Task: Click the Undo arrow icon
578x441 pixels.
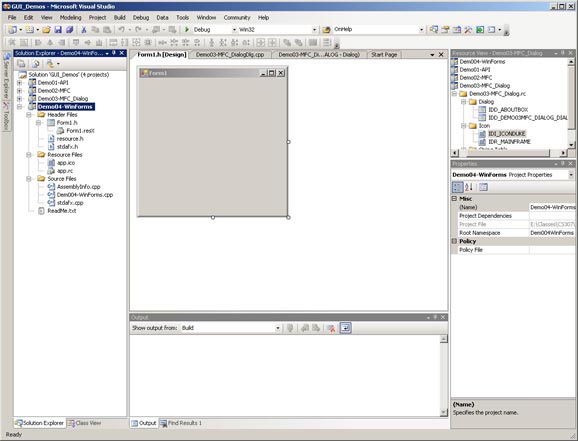Action: click(x=121, y=29)
